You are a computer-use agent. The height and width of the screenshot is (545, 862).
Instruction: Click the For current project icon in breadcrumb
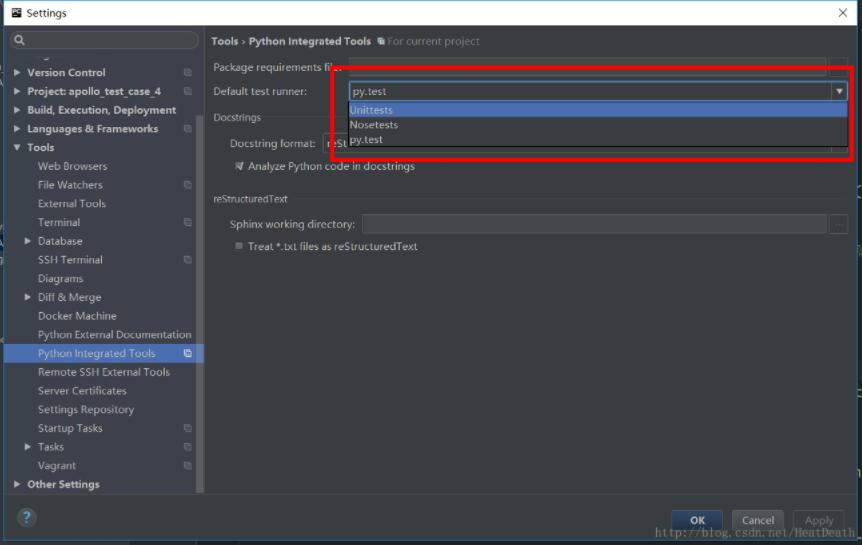[380, 41]
